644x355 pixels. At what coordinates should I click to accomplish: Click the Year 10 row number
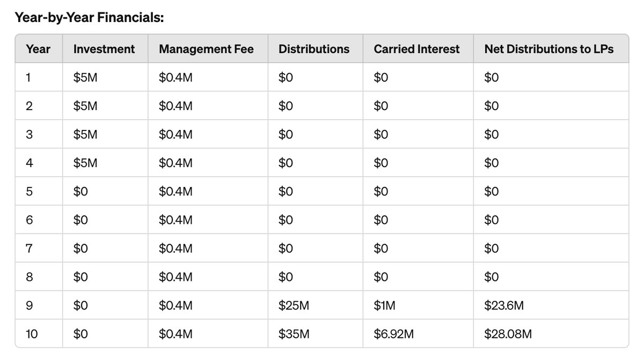(31, 334)
